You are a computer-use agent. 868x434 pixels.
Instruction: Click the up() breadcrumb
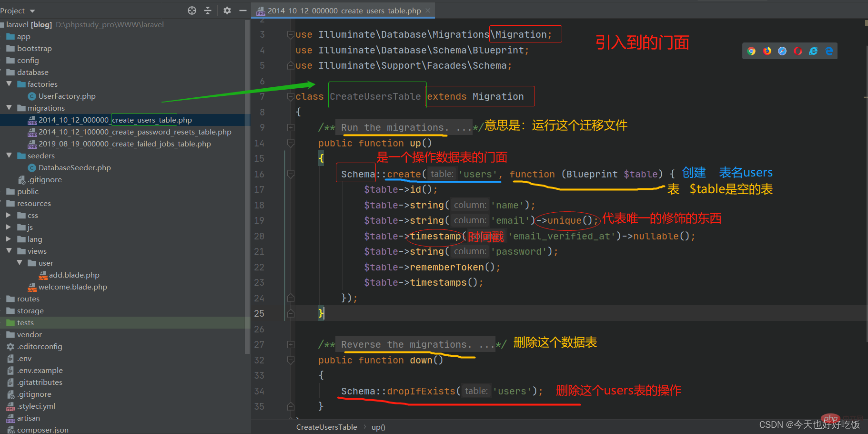(378, 427)
